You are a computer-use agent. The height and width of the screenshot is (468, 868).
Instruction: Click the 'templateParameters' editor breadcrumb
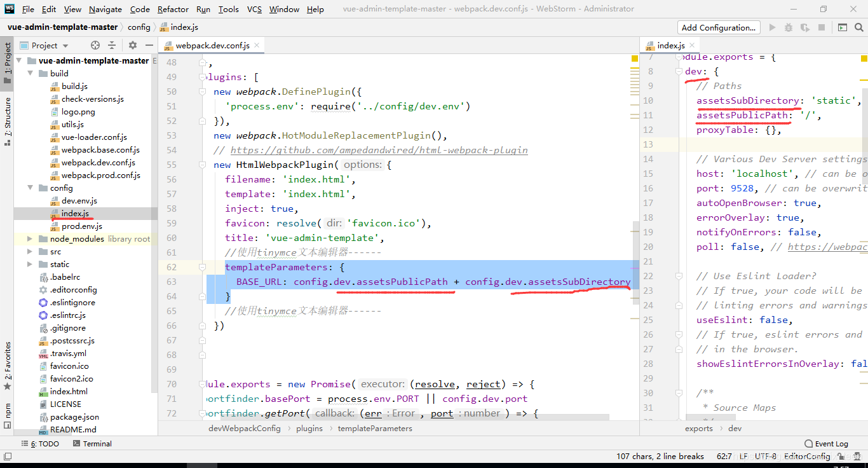point(375,429)
